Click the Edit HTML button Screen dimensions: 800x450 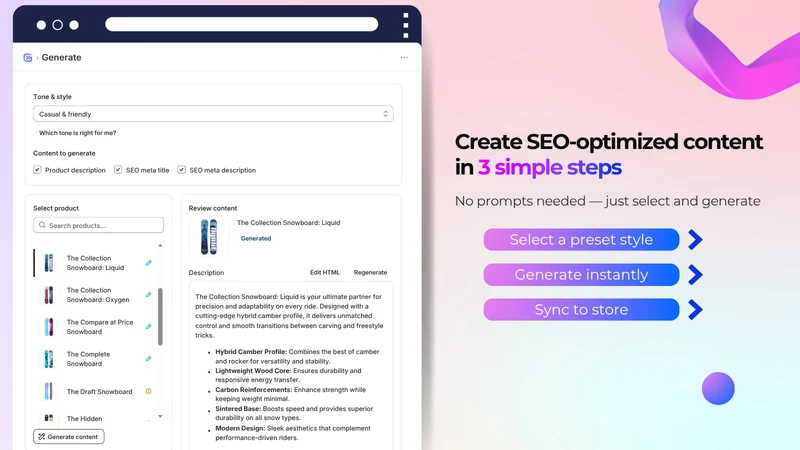324,272
